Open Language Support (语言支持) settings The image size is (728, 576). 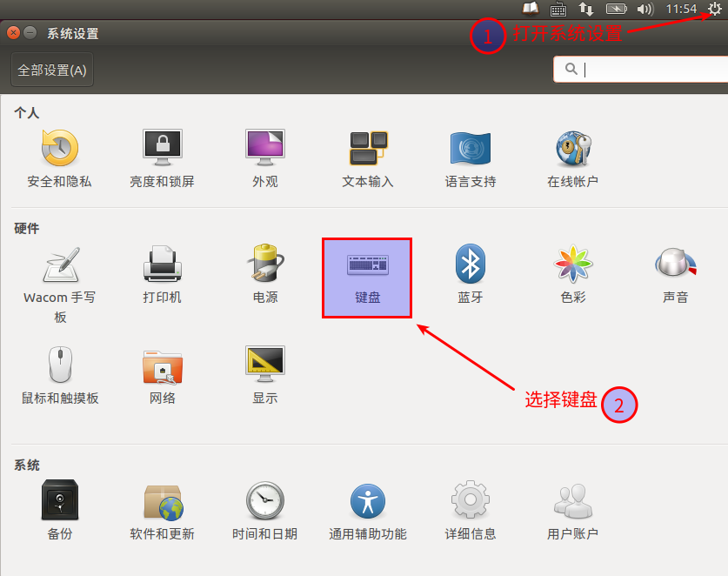pos(471,158)
